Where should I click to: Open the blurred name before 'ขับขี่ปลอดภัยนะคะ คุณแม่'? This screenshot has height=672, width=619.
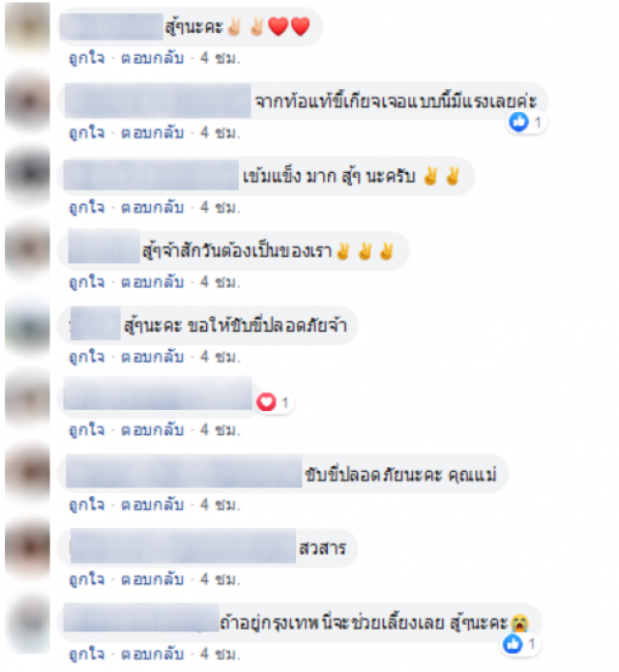click(x=184, y=471)
